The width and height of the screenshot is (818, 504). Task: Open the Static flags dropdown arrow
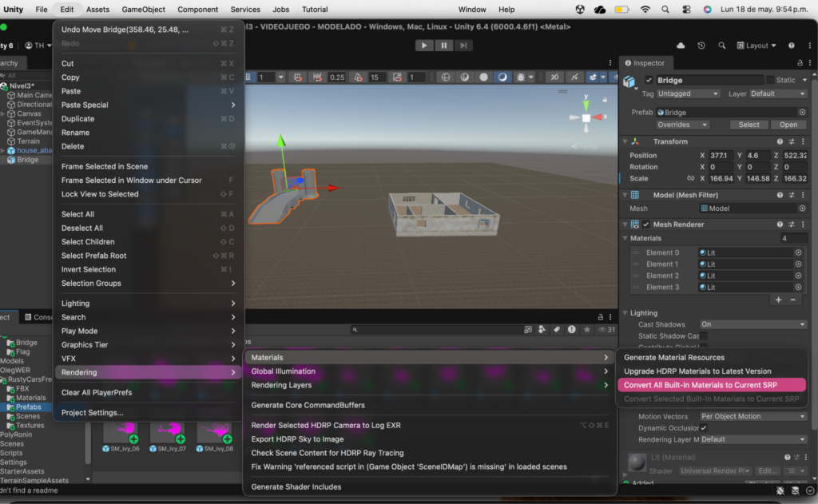coord(804,80)
